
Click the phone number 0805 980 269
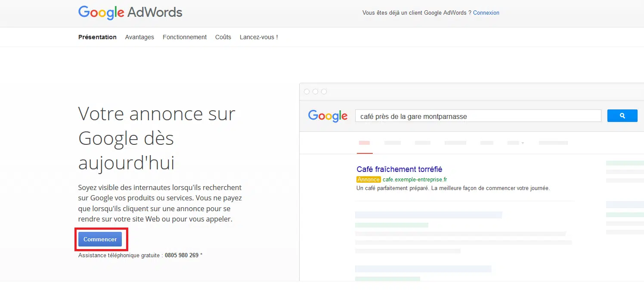point(182,255)
